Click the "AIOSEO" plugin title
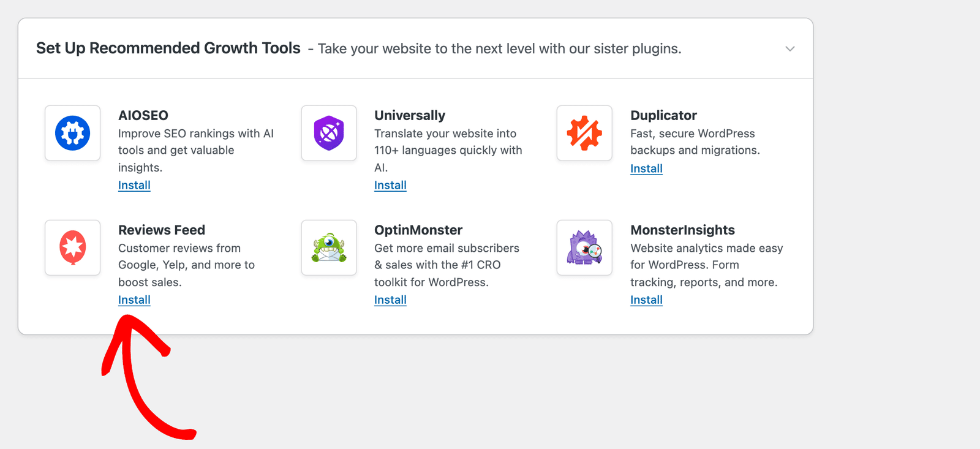Viewport: 980px width, 449px height. [143, 115]
